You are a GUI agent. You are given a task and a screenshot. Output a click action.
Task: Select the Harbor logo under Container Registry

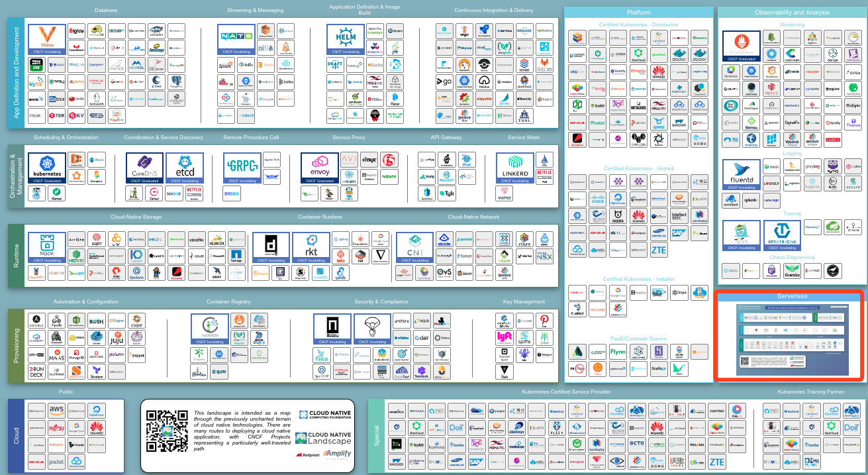coord(211,327)
